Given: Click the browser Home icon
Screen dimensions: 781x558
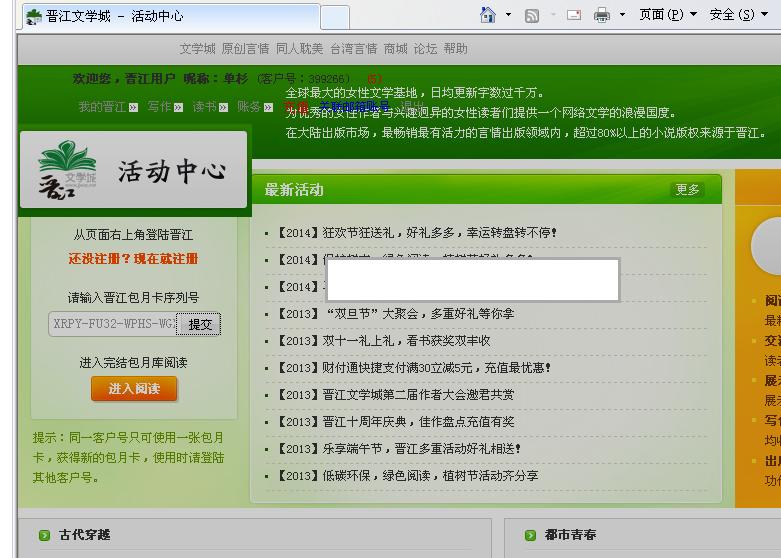Looking at the screenshot, I should tap(488, 15).
